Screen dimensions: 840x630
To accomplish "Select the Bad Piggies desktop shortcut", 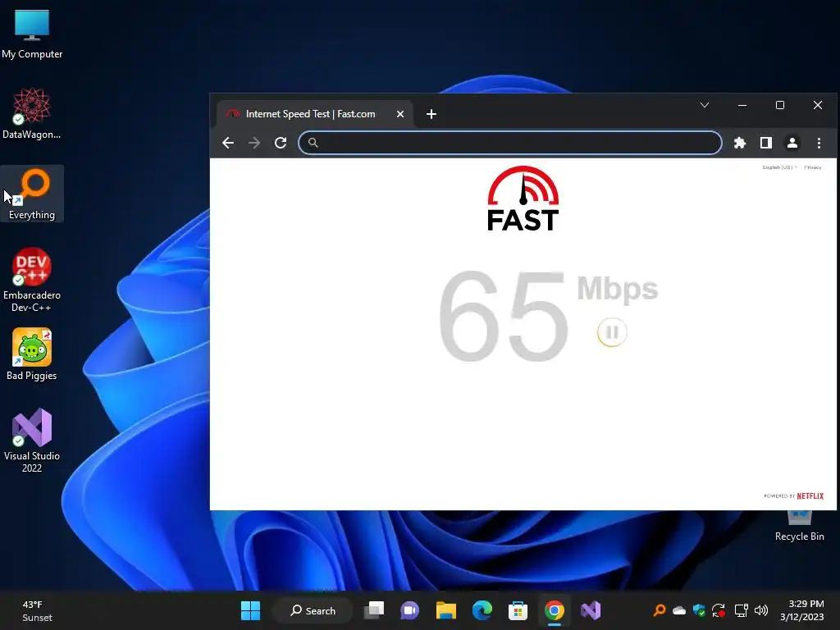I will tap(32, 354).
